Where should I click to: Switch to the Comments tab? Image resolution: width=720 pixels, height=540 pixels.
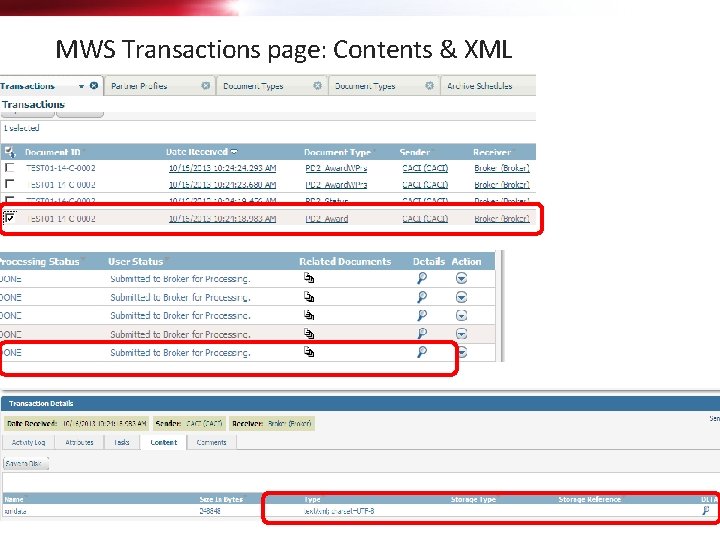pos(211,442)
